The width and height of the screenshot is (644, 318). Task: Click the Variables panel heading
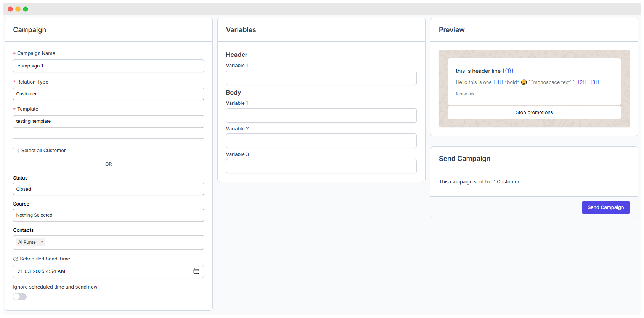pyautogui.click(x=241, y=30)
